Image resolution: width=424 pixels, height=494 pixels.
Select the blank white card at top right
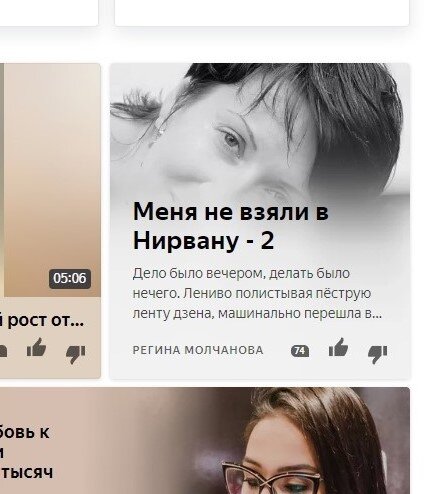coord(262,13)
